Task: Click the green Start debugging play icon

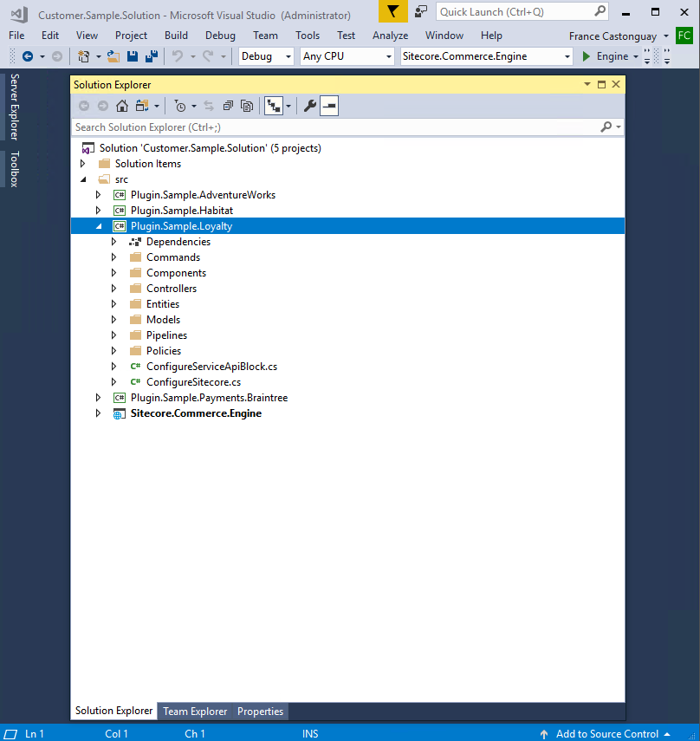Action: coord(587,56)
